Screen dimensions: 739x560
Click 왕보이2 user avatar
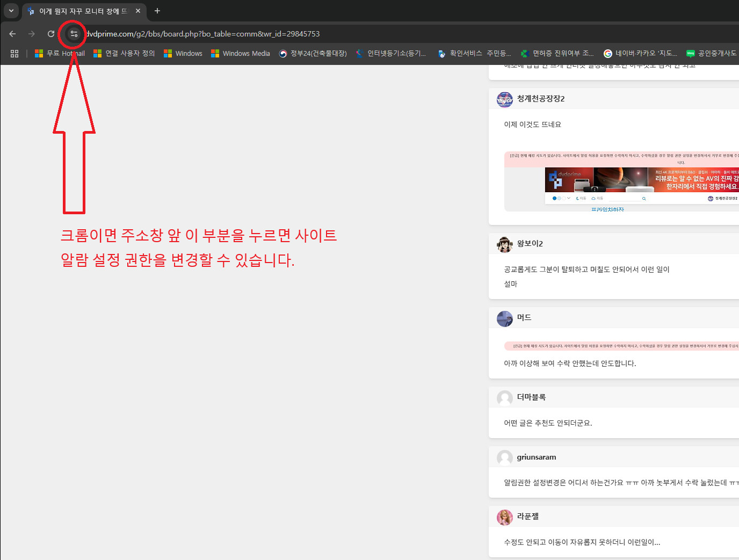505,244
